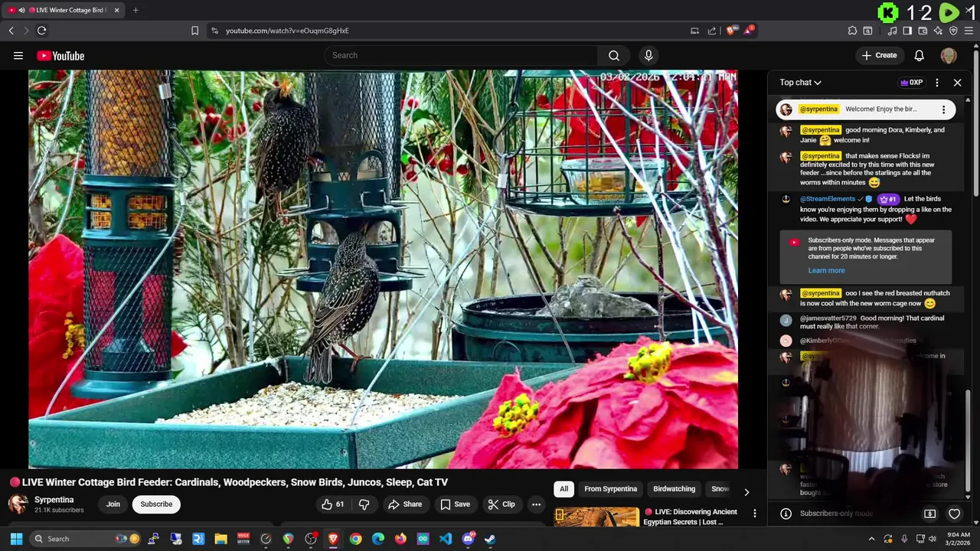Open the browser main hamburger menu
This screenshot has height=551, width=980.
coord(970,31)
